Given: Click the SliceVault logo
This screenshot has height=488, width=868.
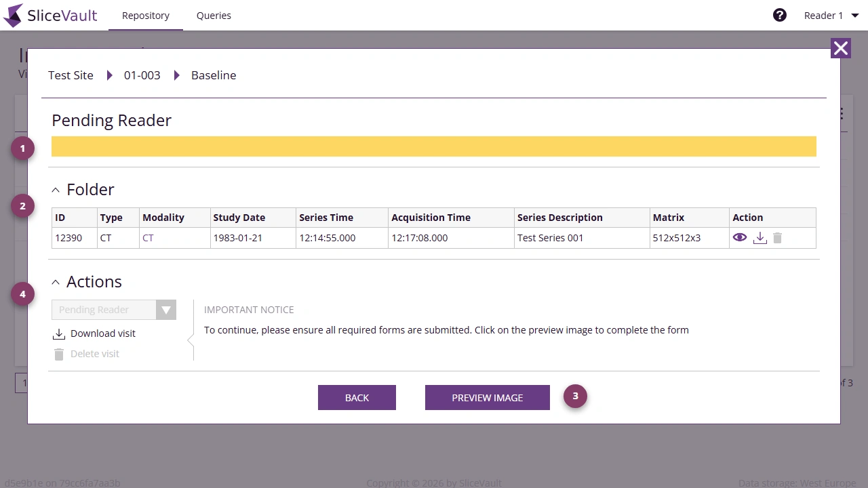Looking at the screenshot, I should (50, 15).
